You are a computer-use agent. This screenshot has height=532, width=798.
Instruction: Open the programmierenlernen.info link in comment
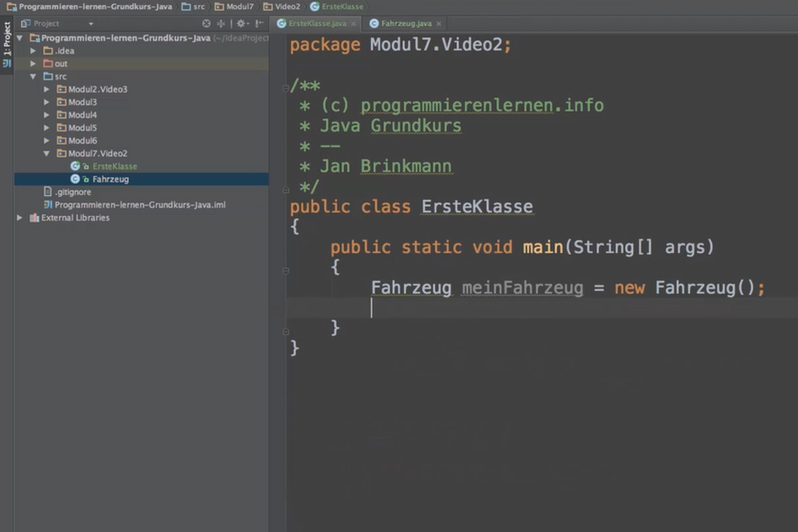coord(481,105)
